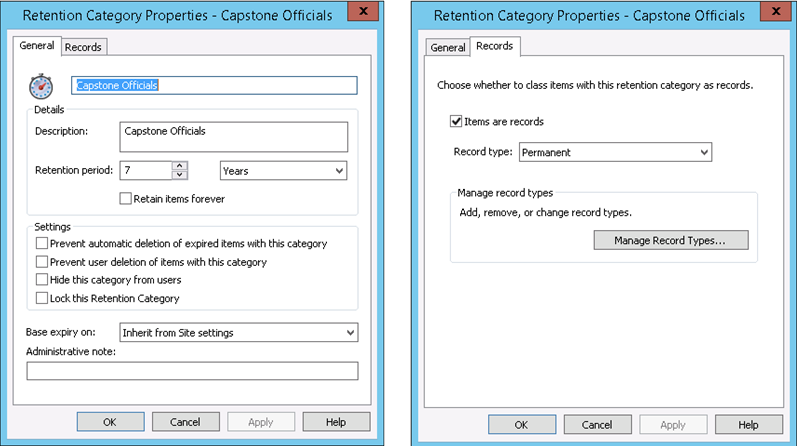The height and width of the screenshot is (446, 797).
Task: Open Base expiry on dropdown
Action: point(239,332)
